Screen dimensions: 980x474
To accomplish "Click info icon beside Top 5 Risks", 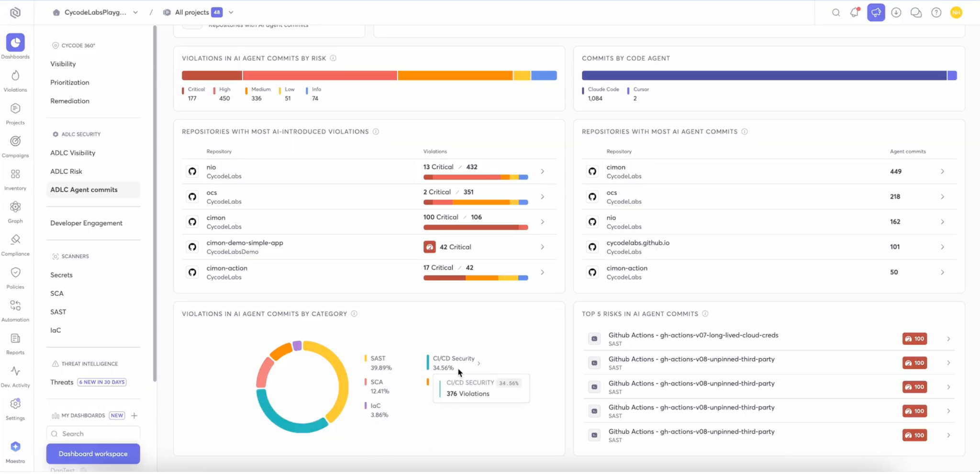I will (x=705, y=314).
